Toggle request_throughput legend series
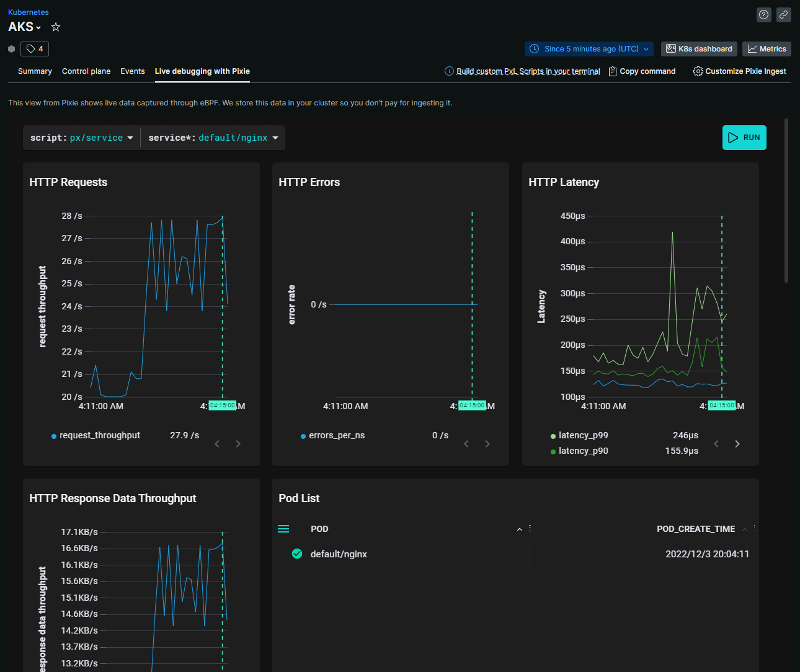Image resolution: width=800 pixels, height=672 pixels. (96, 435)
